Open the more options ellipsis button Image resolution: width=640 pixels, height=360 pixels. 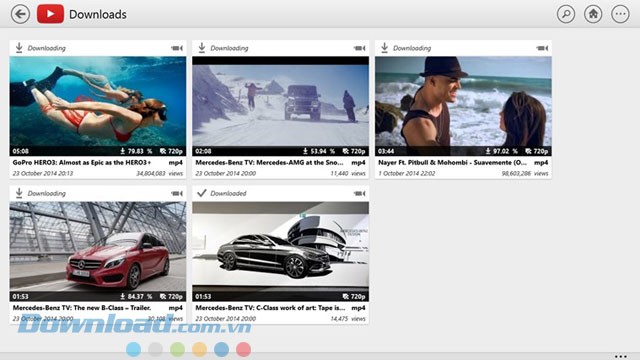pyautogui.click(x=620, y=14)
